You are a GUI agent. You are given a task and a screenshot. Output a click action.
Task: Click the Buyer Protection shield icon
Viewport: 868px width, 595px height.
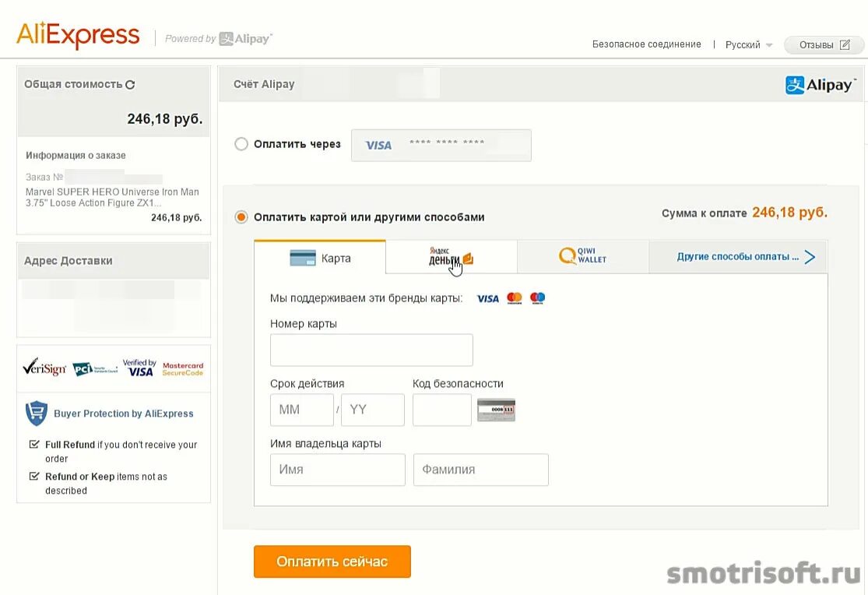click(x=37, y=414)
